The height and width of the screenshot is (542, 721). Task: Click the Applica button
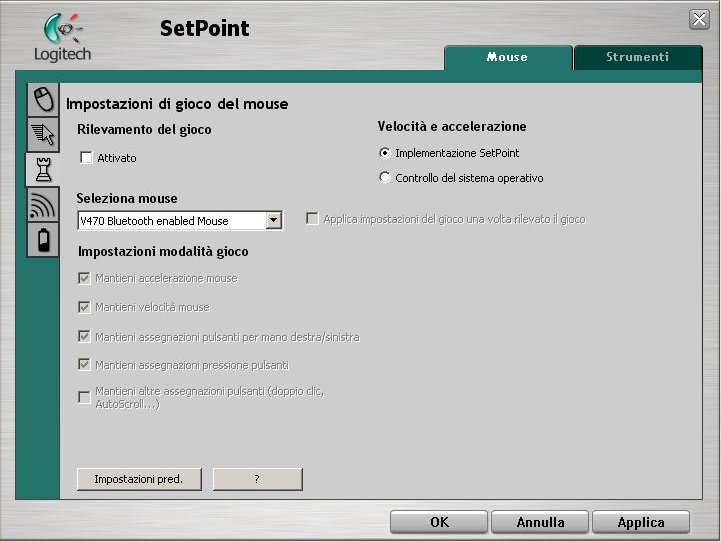point(641,522)
